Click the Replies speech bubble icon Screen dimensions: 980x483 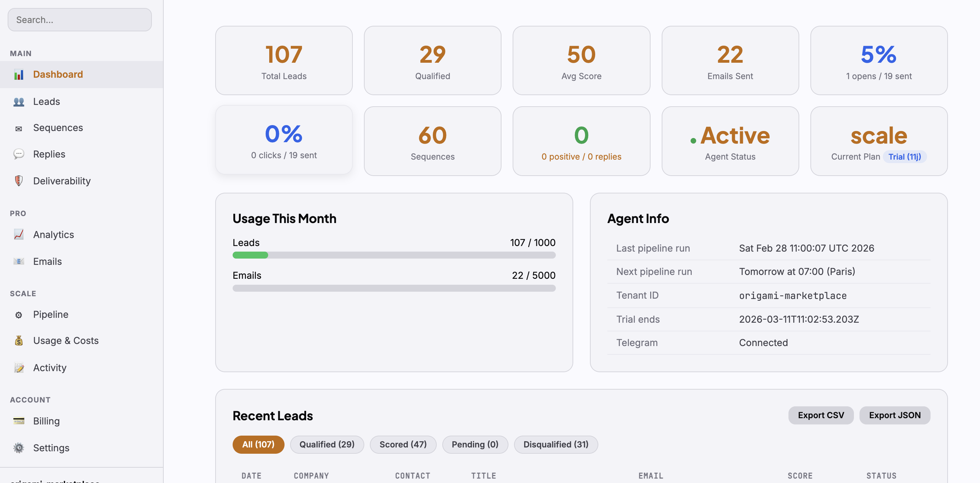pyautogui.click(x=19, y=154)
